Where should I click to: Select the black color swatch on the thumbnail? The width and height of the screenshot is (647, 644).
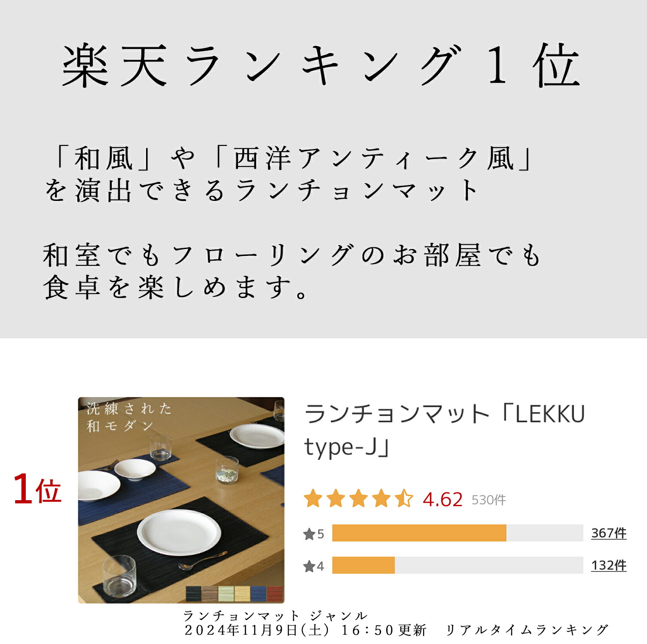click(193, 594)
